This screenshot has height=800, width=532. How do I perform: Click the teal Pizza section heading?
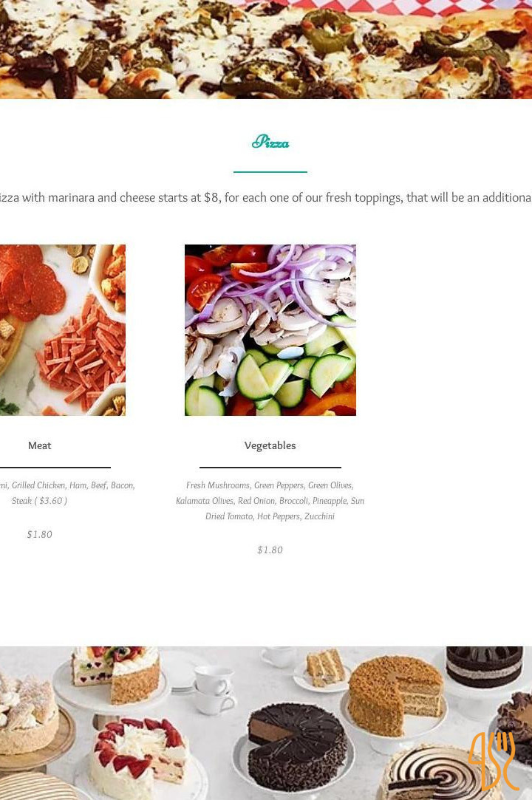(270, 142)
